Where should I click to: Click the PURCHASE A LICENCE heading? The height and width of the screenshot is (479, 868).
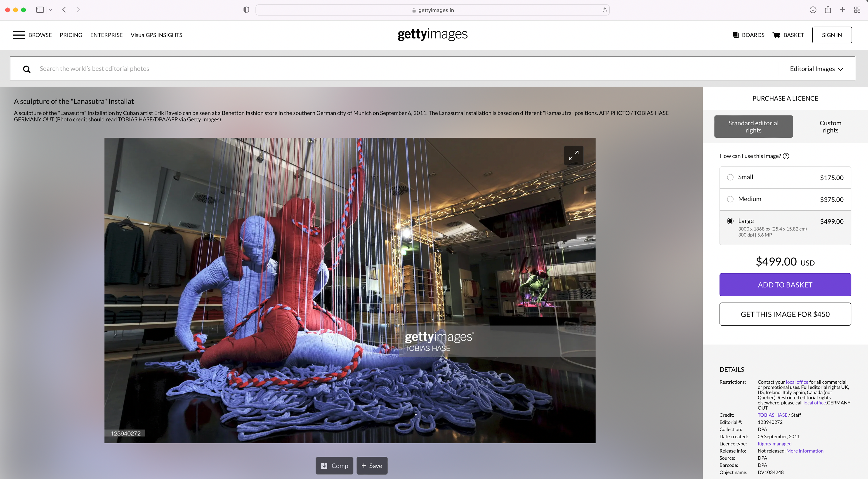pos(785,98)
